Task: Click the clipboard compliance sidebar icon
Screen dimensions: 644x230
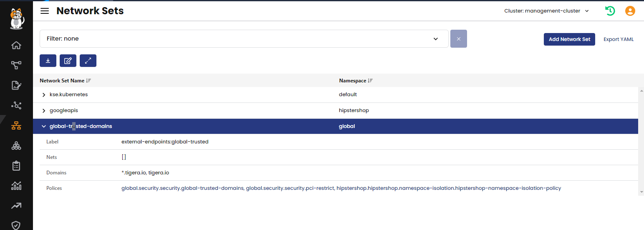Action: point(16,166)
